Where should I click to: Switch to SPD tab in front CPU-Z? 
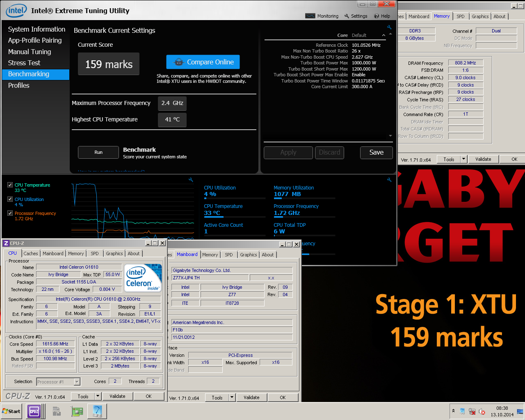click(95, 253)
